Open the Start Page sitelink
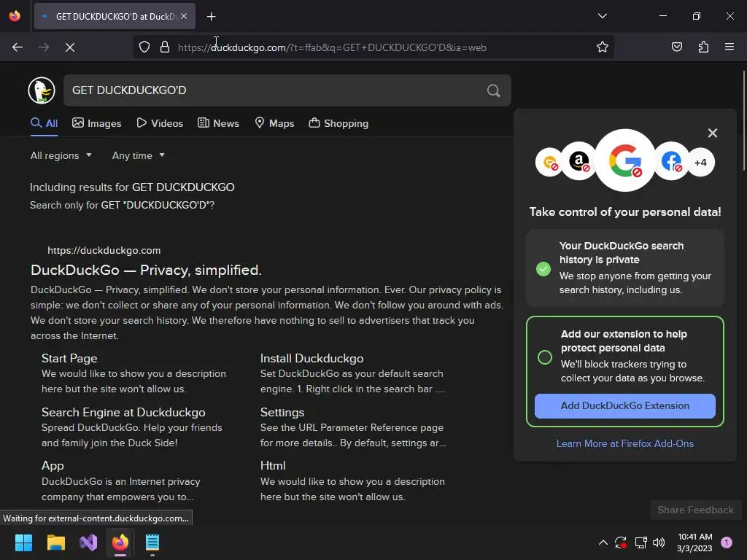This screenshot has width=747, height=560. [69, 359]
